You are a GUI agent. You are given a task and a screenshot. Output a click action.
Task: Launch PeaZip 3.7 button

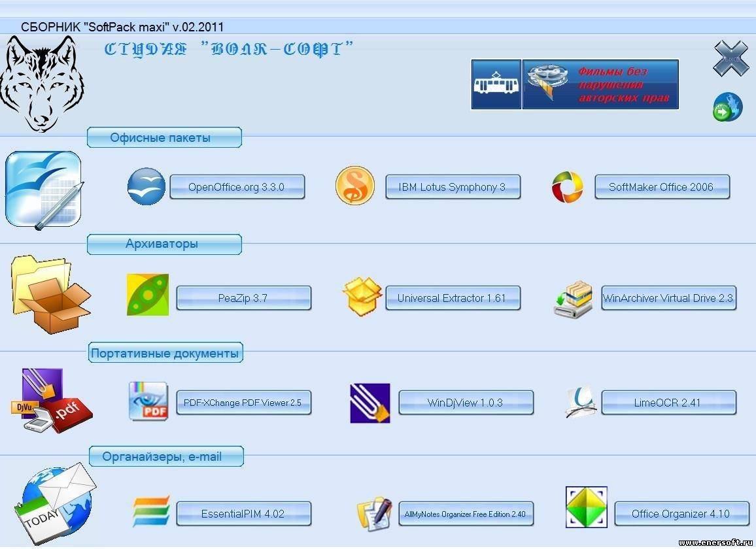point(243,298)
